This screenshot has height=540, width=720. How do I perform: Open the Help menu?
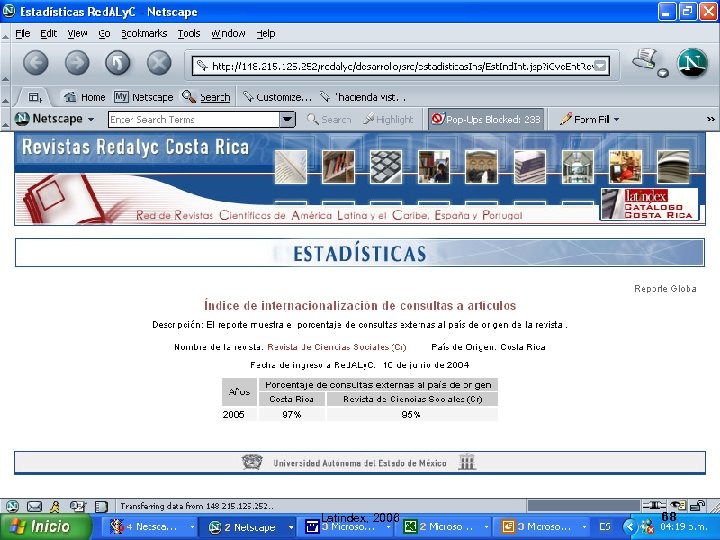(x=265, y=34)
